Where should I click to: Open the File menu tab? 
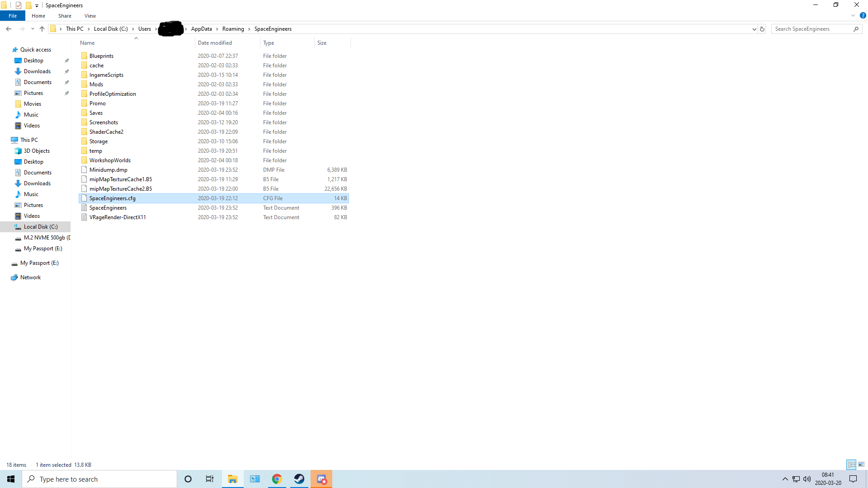(13, 16)
